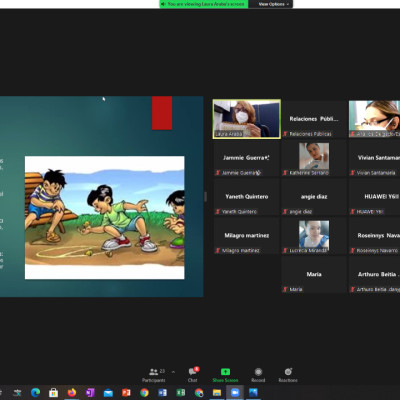This screenshot has width=400, height=400.
Task: Click the green Share Screen icon
Action: tap(225, 372)
